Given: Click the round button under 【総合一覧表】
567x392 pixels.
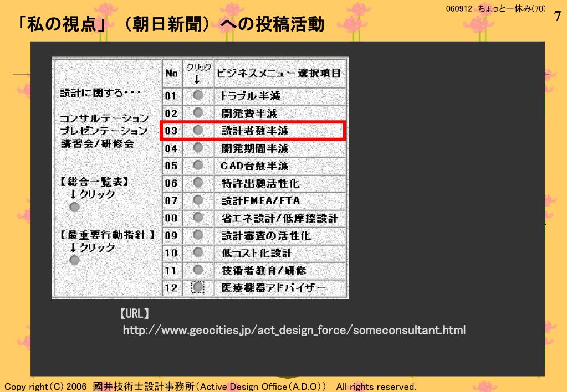Looking at the screenshot, I should [x=74, y=207].
